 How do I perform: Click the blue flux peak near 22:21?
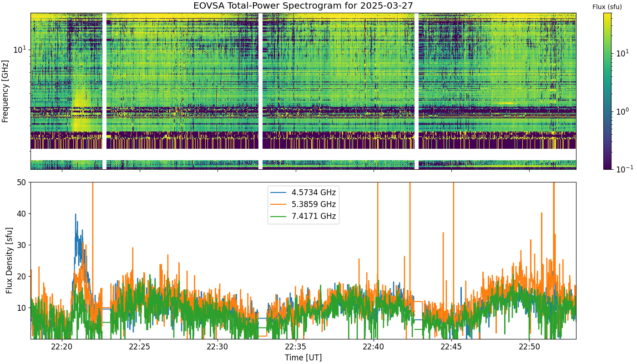point(76,214)
